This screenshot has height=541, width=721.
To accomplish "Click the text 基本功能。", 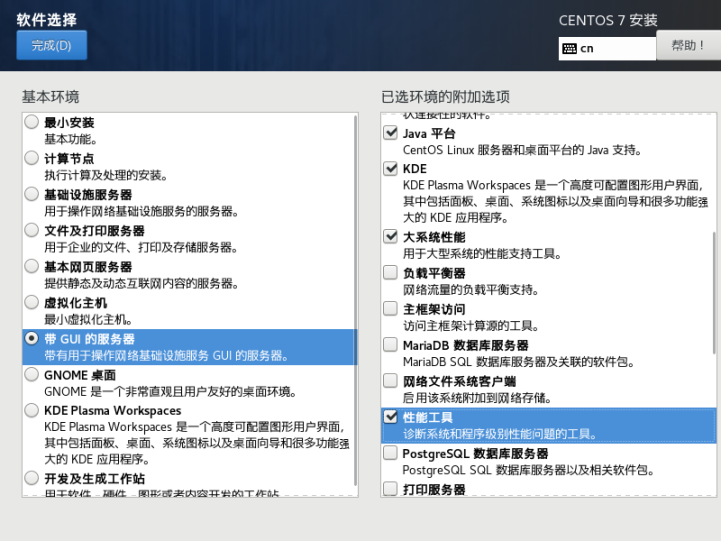I will pos(70,139).
